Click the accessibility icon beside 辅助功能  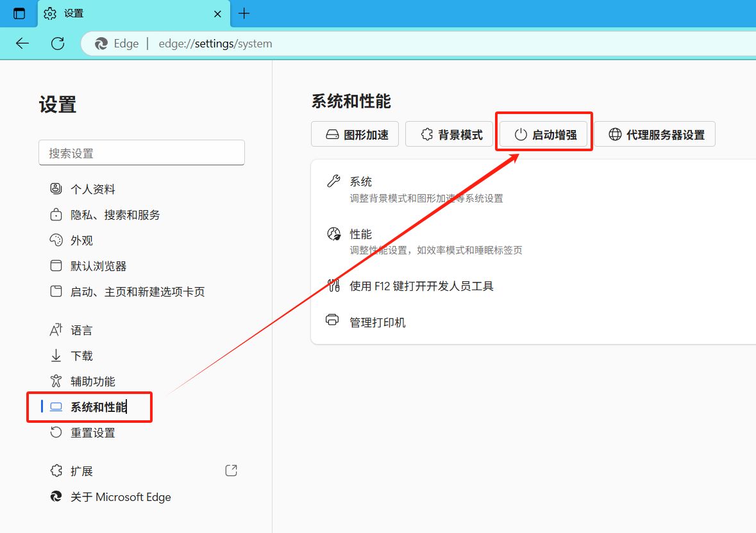(56, 381)
